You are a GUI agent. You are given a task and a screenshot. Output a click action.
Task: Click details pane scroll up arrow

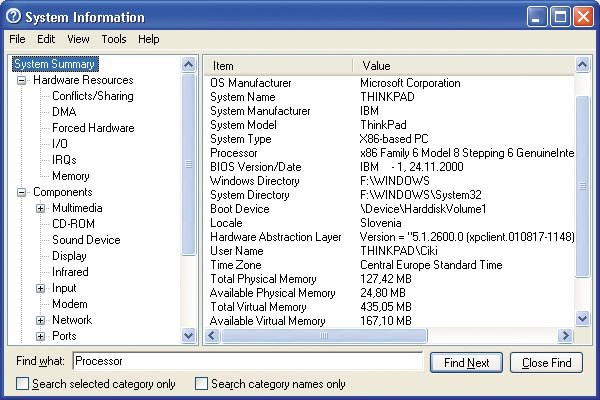coord(582,64)
